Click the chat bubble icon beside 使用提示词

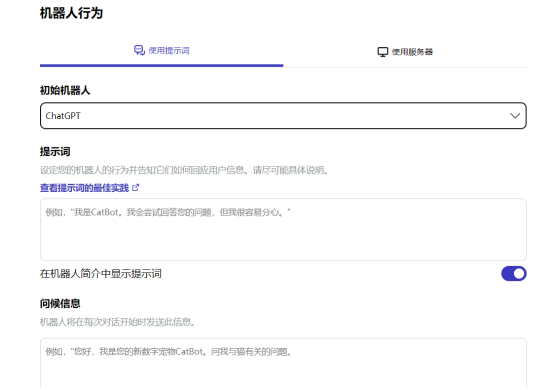coord(139,51)
